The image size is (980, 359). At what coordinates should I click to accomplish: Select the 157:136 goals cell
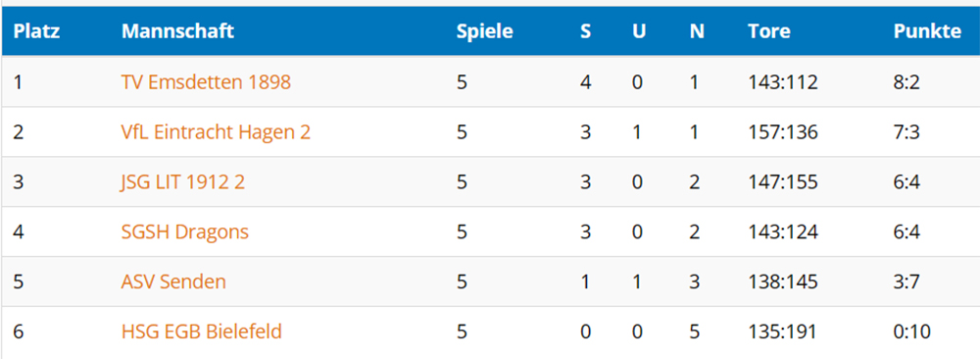(x=782, y=132)
